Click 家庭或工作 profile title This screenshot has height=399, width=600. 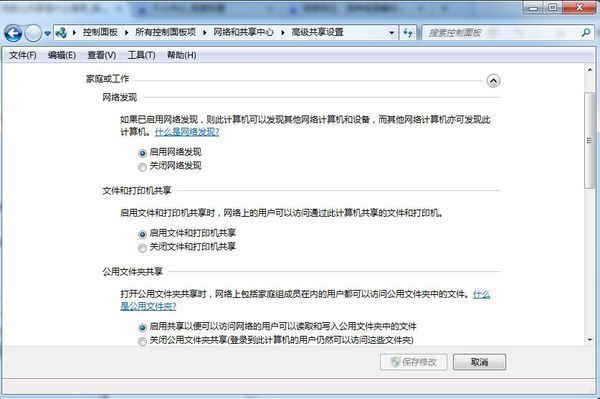tap(108, 79)
